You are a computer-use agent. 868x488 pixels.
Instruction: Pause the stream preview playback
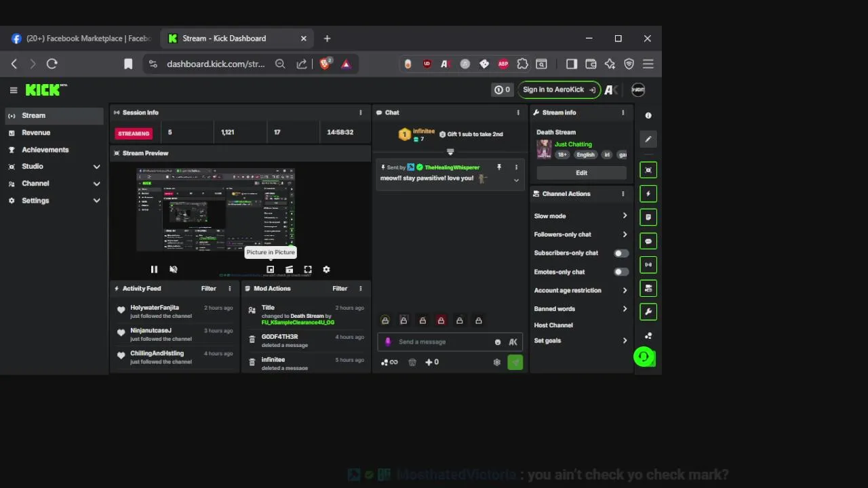154,269
